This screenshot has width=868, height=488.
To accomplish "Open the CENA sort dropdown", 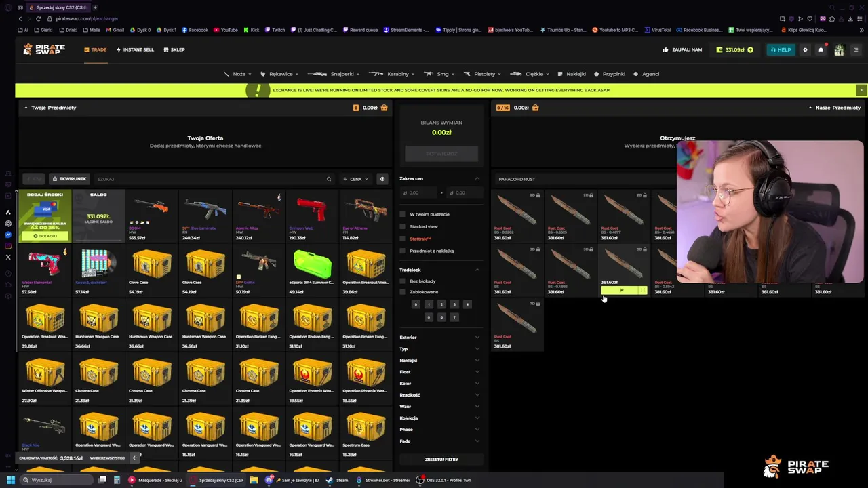I will tap(356, 179).
